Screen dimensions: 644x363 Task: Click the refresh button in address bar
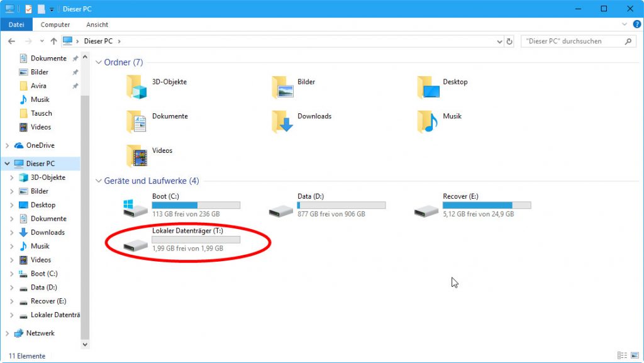click(509, 42)
